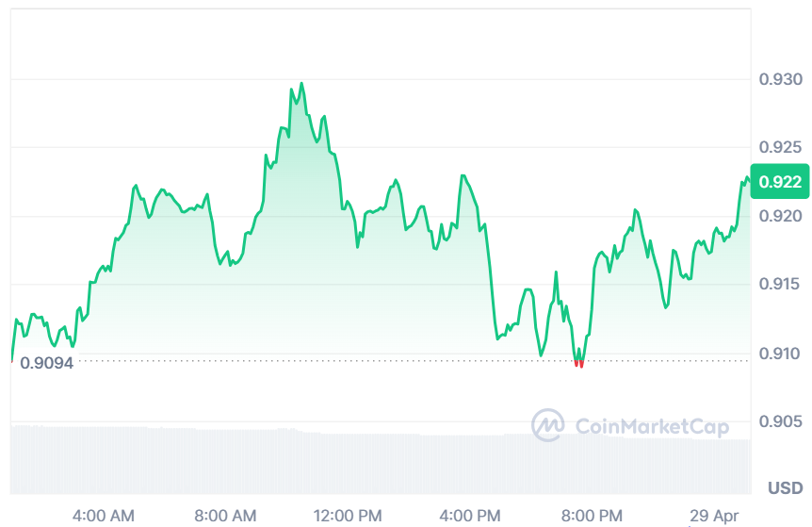Screen dimensions: 812x527
Task: Click the CoinMarketCap watermark text
Action: pos(653,427)
